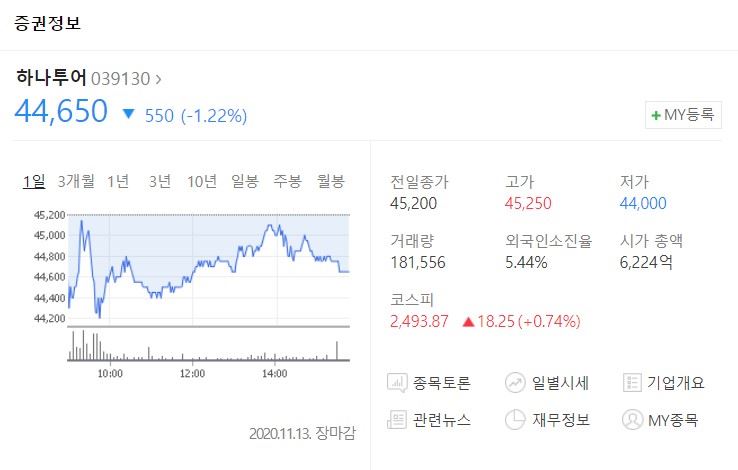This screenshot has width=738, height=470.
Task: Open the MY종목 person icon
Action: pyautogui.click(x=632, y=419)
